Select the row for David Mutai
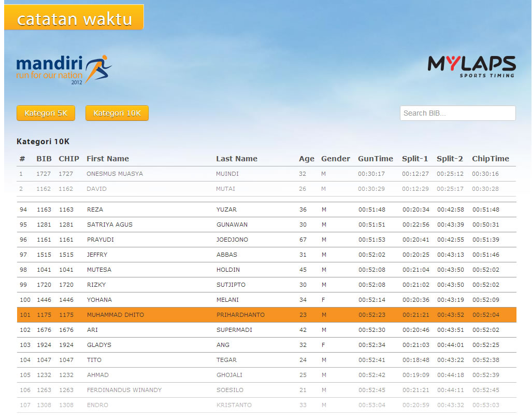 coord(266,189)
